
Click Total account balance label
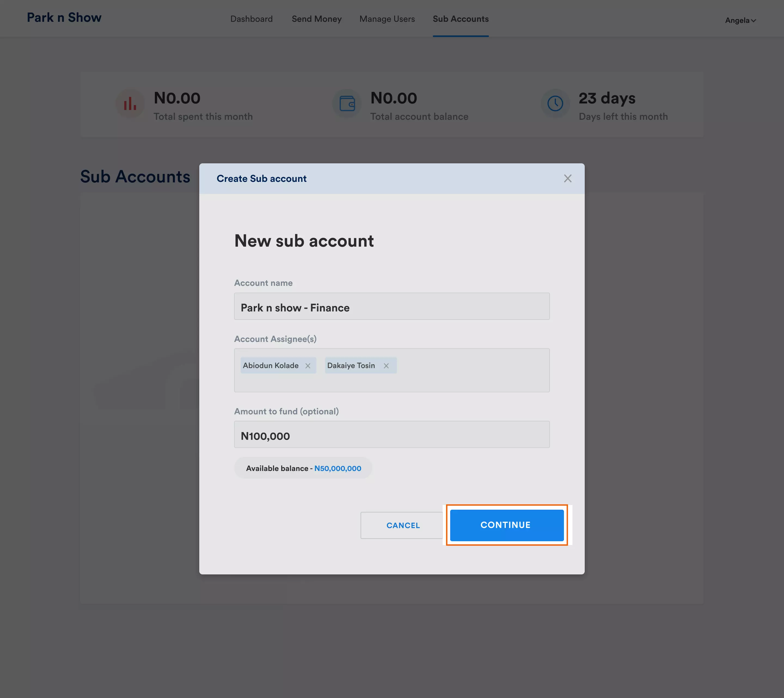pyautogui.click(x=419, y=117)
